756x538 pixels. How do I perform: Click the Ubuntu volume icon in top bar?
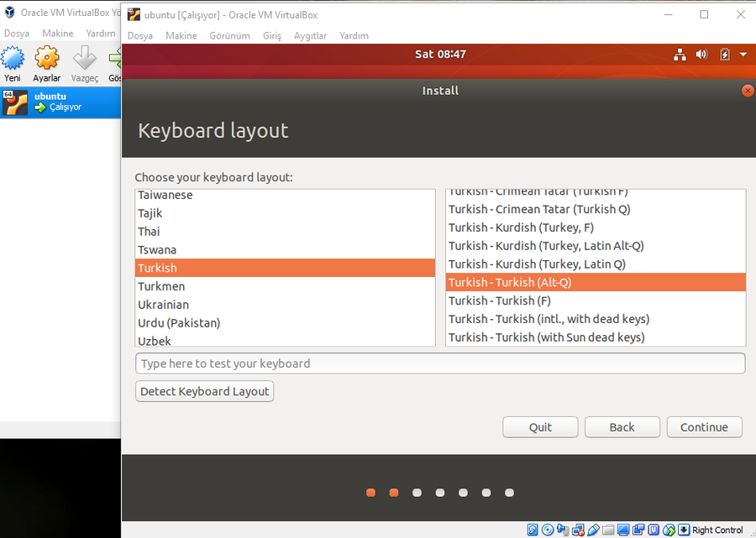click(702, 55)
